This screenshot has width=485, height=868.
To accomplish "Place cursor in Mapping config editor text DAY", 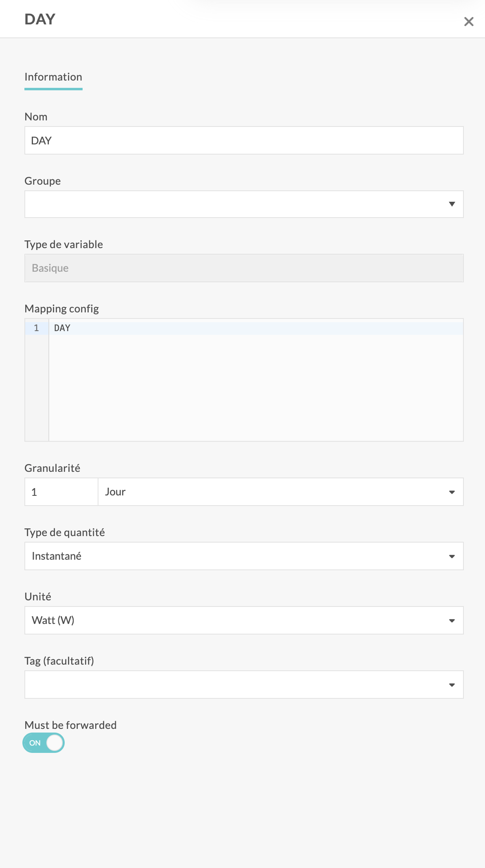I will tap(62, 328).
